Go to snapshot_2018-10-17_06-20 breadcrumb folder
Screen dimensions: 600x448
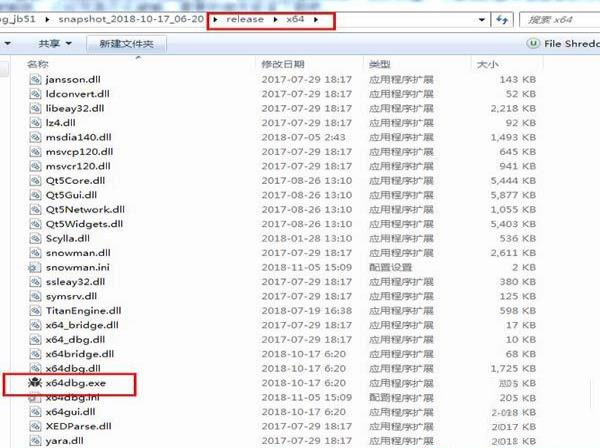tap(131, 19)
